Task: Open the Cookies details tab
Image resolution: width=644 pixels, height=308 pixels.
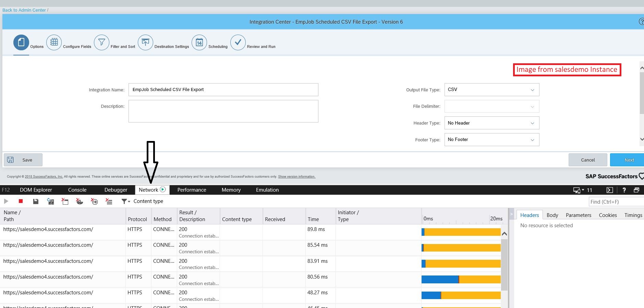Action: 608,215
